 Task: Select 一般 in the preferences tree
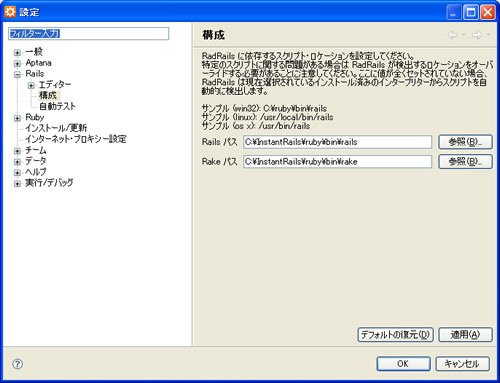[x=34, y=52]
